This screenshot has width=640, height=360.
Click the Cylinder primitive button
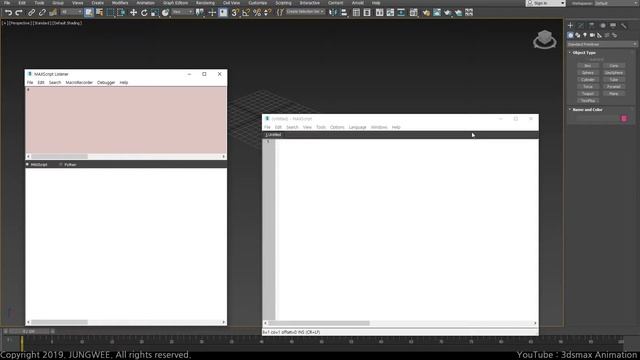point(588,80)
